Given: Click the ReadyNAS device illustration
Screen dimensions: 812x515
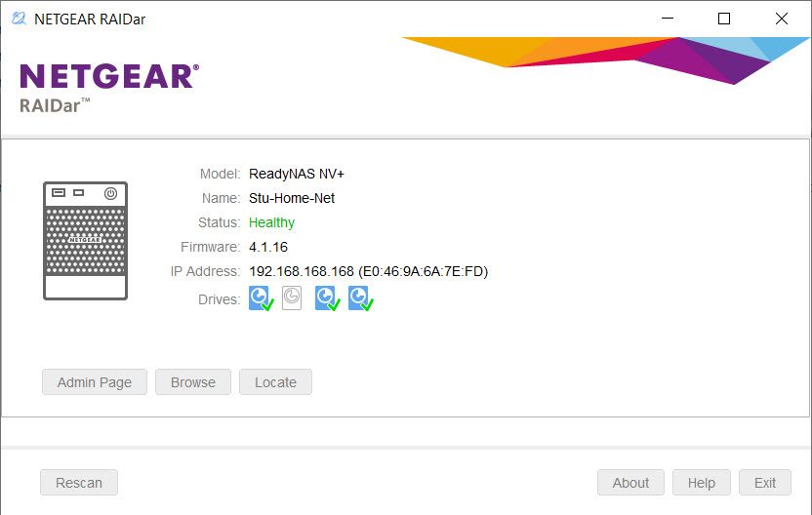Looking at the screenshot, I should click(x=85, y=240).
